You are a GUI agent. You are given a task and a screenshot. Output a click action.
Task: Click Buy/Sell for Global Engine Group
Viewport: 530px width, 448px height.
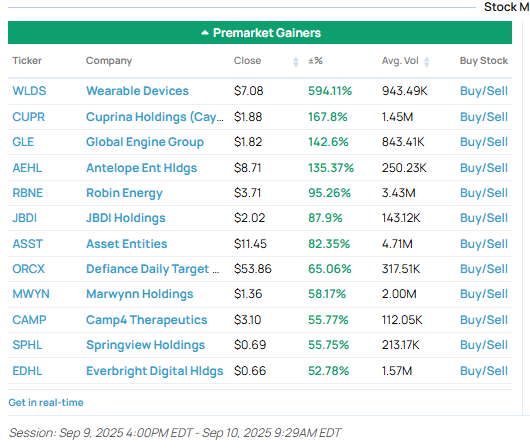coord(484,142)
